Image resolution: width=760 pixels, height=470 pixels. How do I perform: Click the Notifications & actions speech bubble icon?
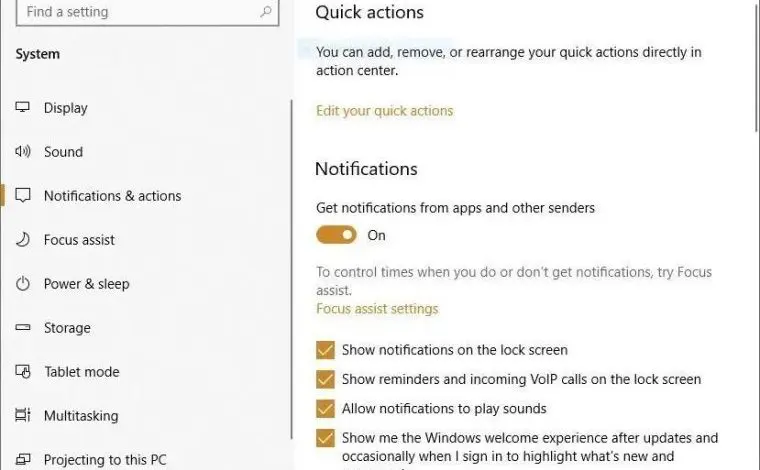point(23,195)
